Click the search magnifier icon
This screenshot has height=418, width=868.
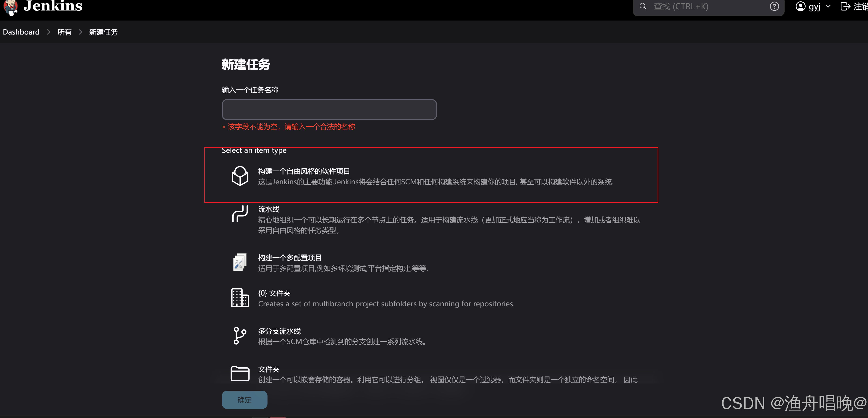pos(643,6)
